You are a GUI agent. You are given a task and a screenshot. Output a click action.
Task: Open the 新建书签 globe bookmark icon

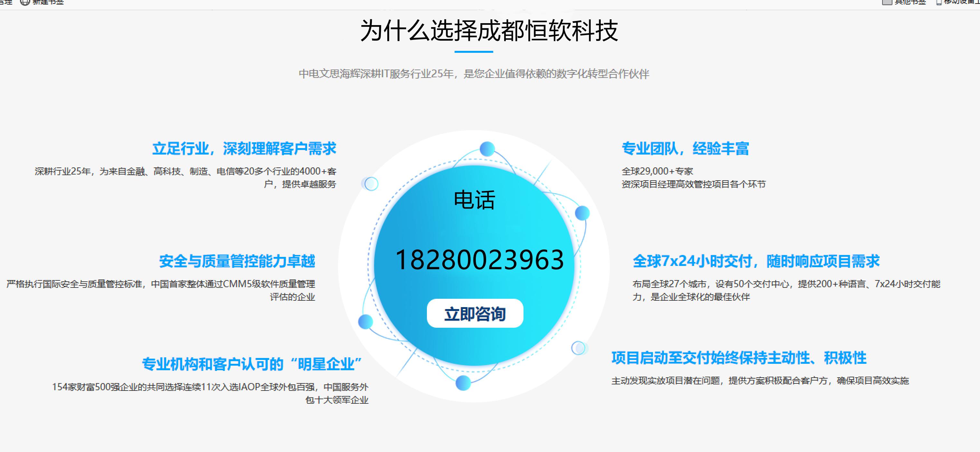click(25, 2)
